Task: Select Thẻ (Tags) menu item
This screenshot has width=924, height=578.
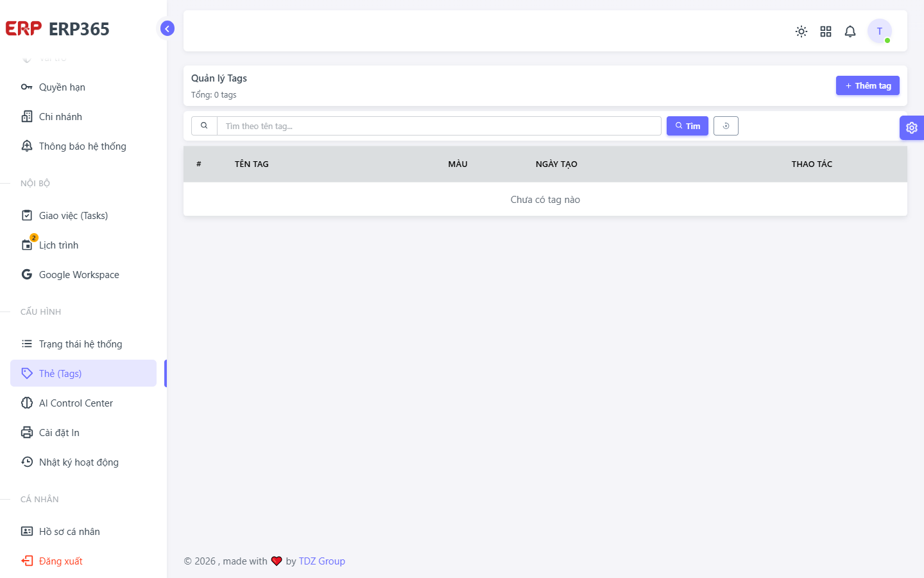Action: 83,373
